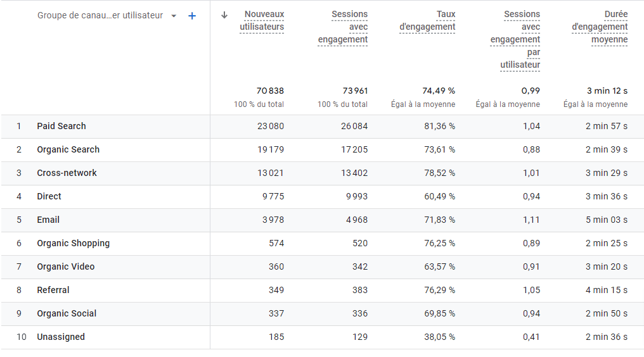The height and width of the screenshot is (357, 644).
Task: Sort by Sessions avec engagement par utilisateur header
Action: (x=515, y=39)
